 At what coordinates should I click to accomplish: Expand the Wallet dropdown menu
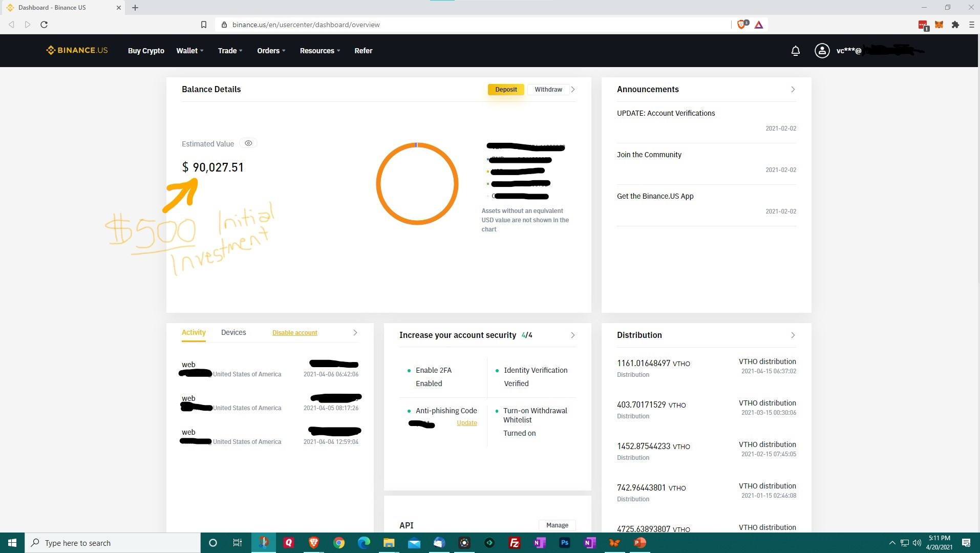pyautogui.click(x=189, y=51)
